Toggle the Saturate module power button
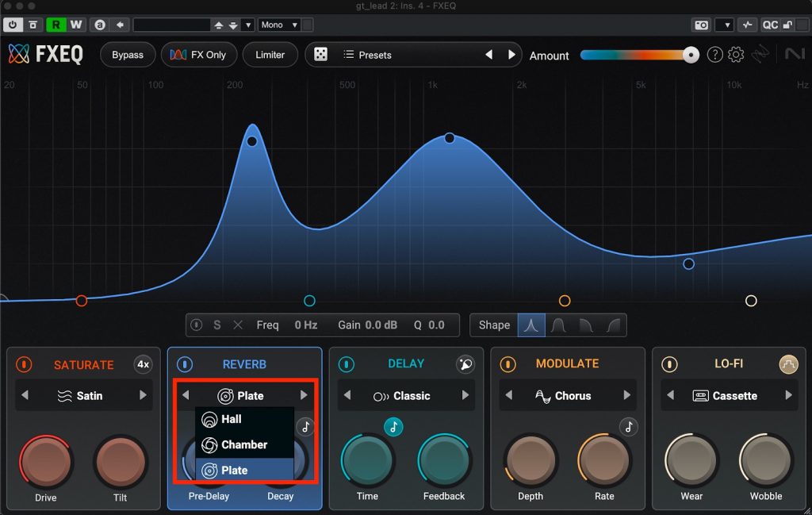Viewport: 812px width, 515px height. 25,365
